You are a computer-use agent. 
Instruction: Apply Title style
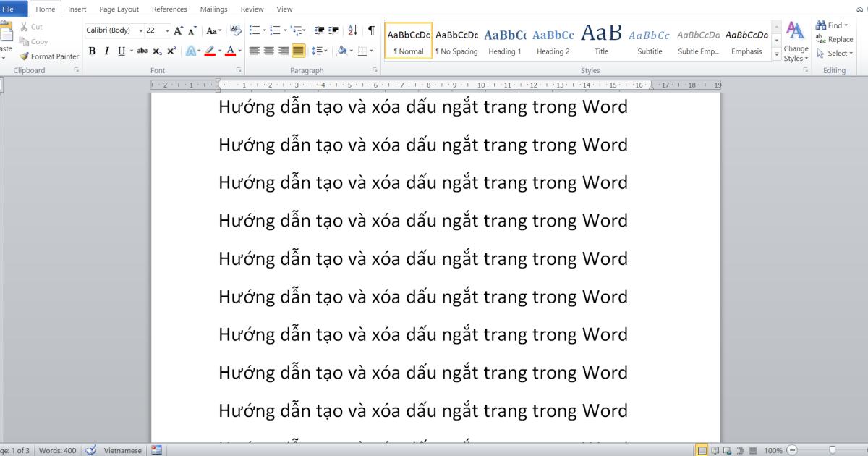click(x=601, y=41)
